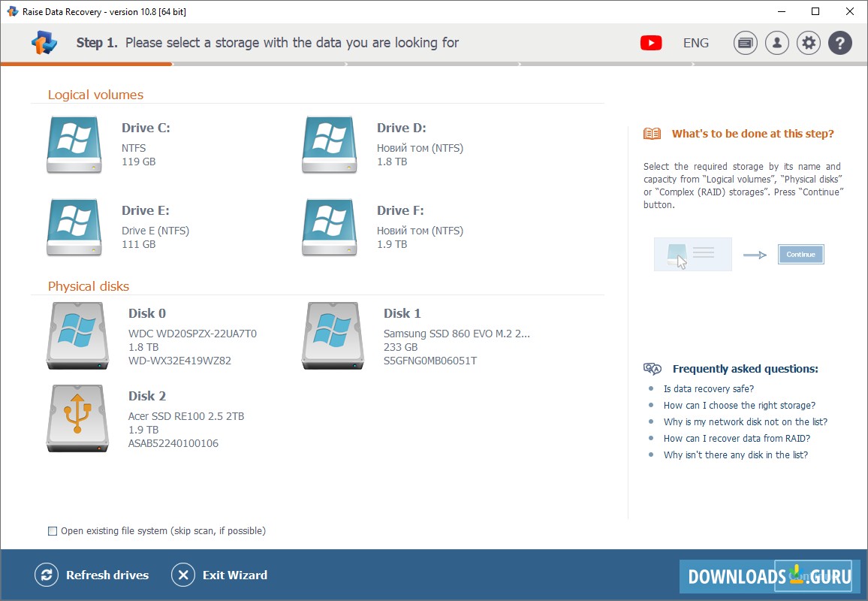Click 'Acer SSD RE100 2.5 2TB' text
868x601 pixels.
186,416
